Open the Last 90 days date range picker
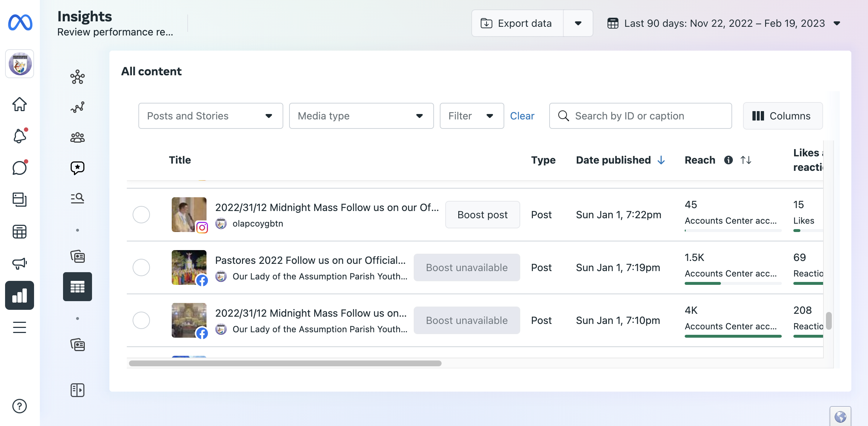The width and height of the screenshot is (868, 426). (724, 24)
